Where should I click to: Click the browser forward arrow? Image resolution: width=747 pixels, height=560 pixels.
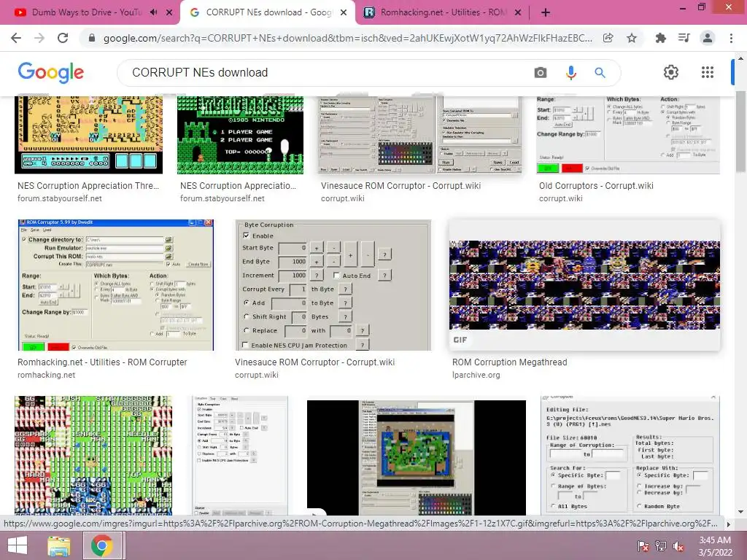pyautogui.click(x=39, y=38)
